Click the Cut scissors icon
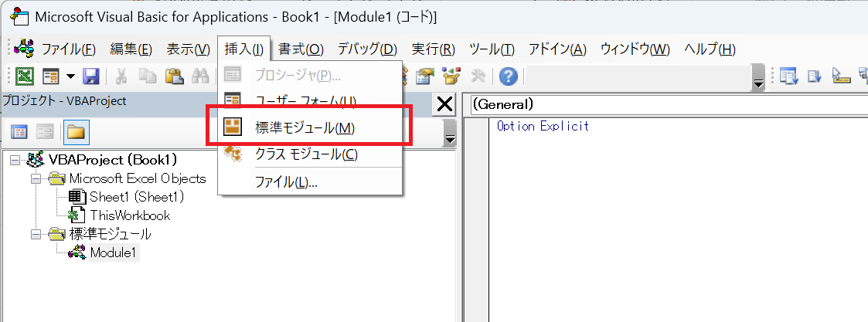 point(122,76)
